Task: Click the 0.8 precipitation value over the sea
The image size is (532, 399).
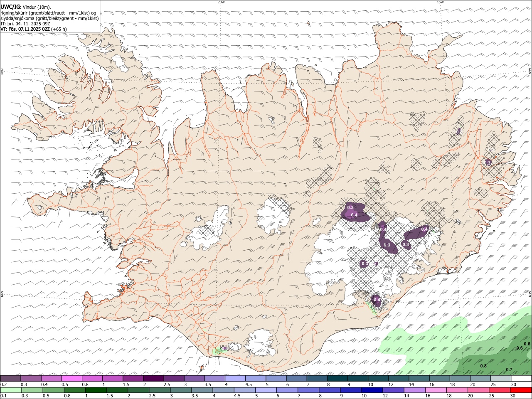Action: (x=483, y=366)
